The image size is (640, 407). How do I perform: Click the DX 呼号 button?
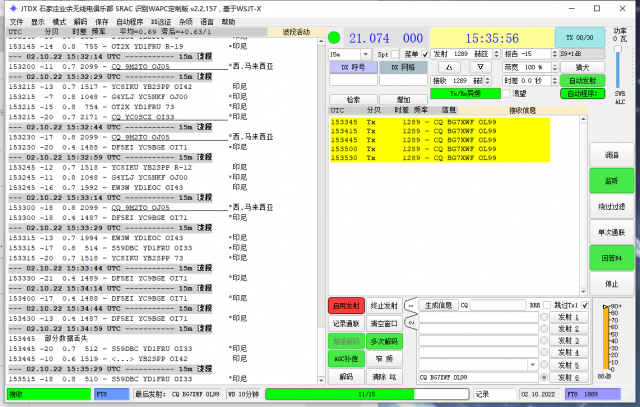click(x=353, y=67)
